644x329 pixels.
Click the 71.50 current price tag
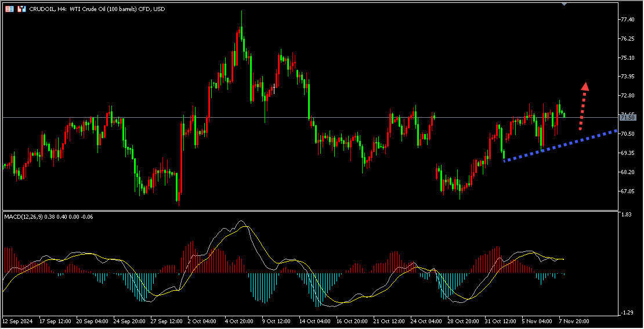(628, 117)
